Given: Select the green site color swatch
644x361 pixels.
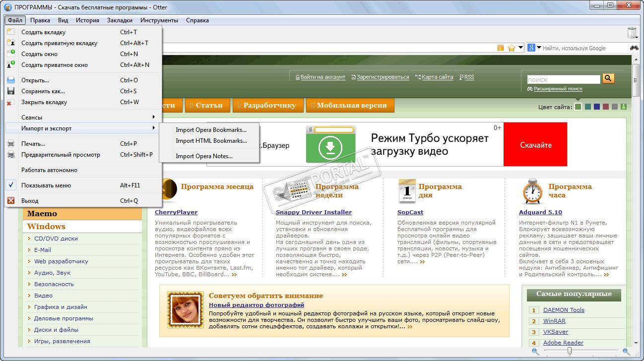Looking at the screenshot, I should [x=578, y=107].
